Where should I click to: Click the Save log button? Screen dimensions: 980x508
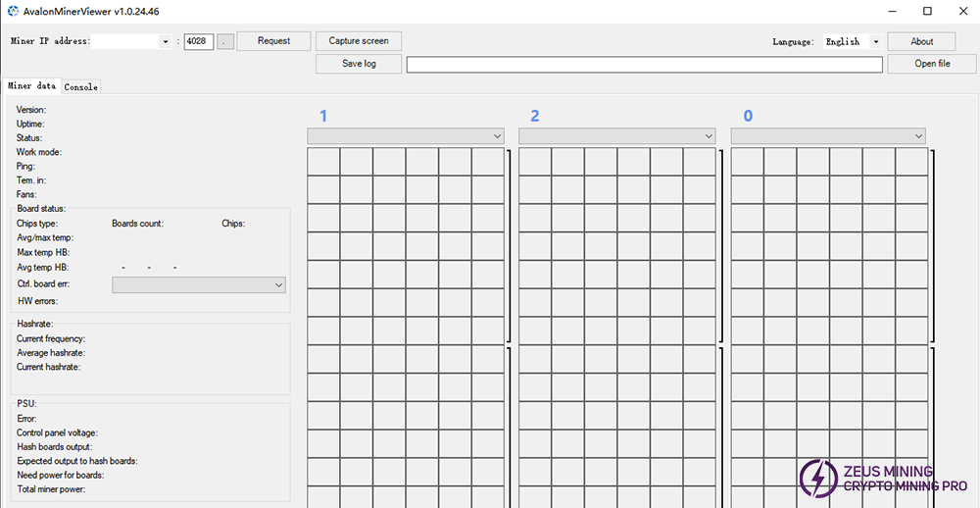click(359, 64)
